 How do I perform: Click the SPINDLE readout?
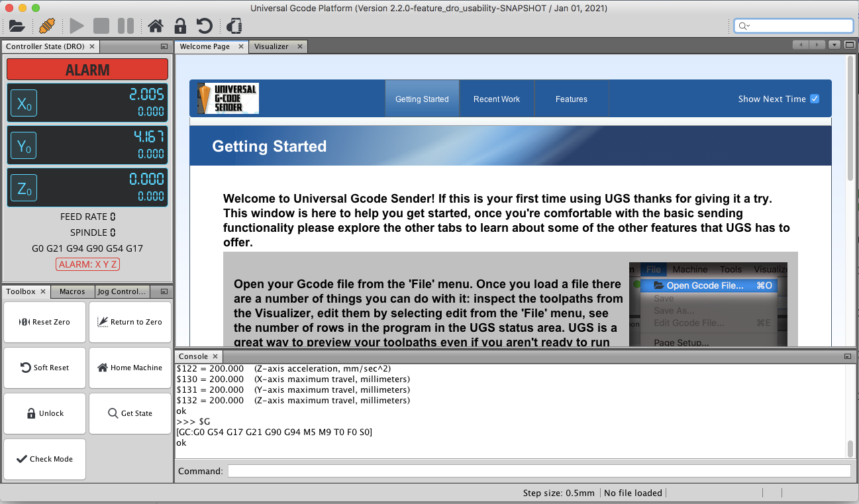[93, 232]
